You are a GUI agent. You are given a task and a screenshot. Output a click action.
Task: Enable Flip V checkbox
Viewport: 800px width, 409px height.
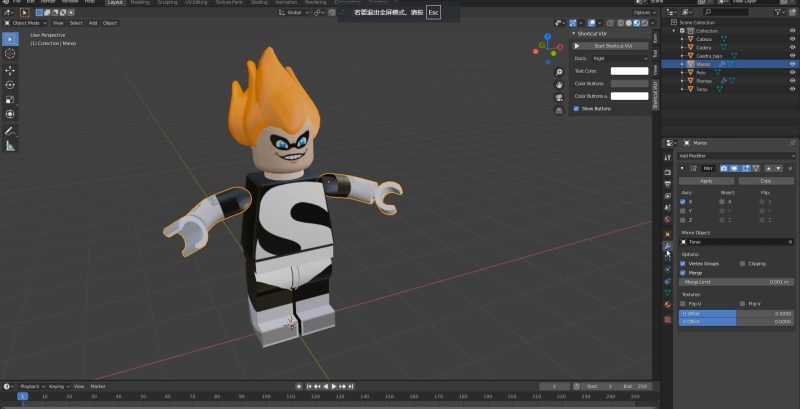point(742,304)
